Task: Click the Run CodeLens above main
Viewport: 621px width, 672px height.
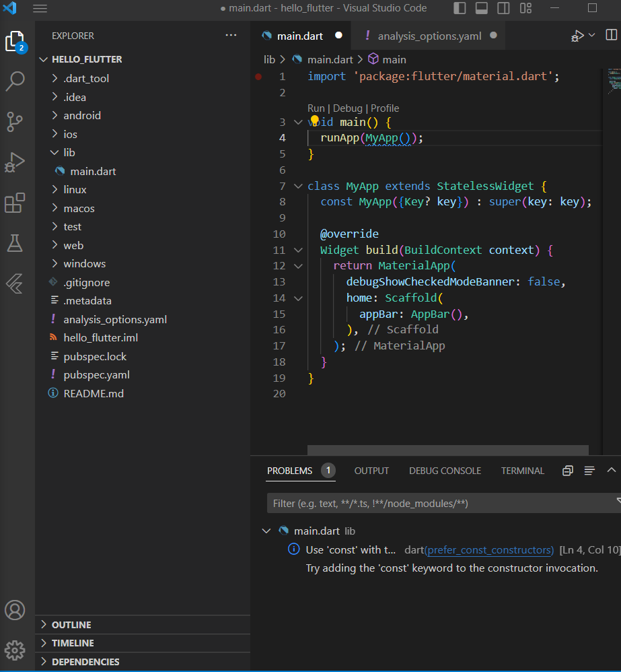Action: [x=316, y=108]
